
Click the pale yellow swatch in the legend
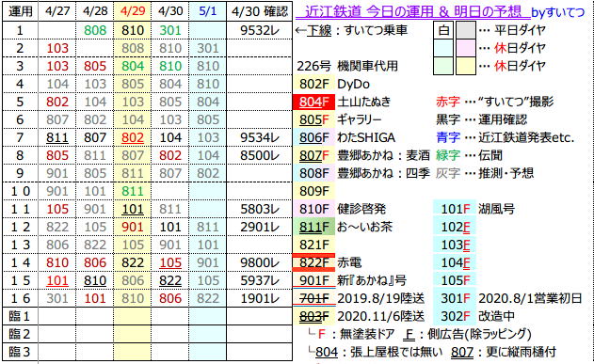click(466, 66)
